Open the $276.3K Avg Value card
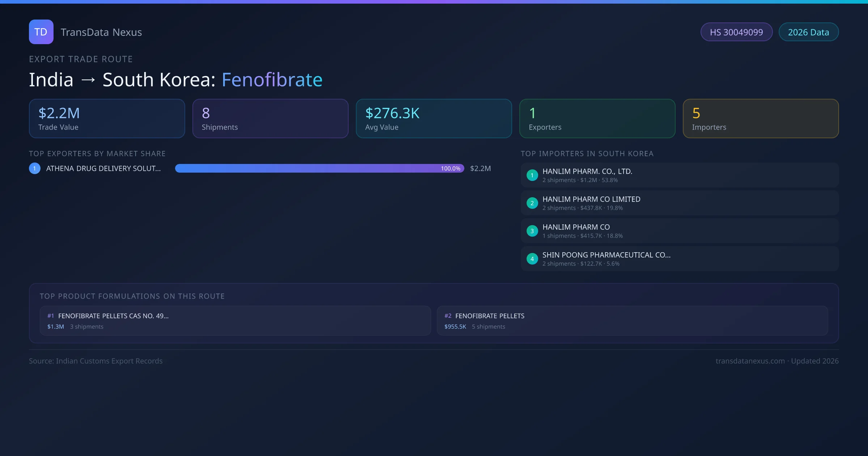 pyautogui.click(x=434, y=119)
